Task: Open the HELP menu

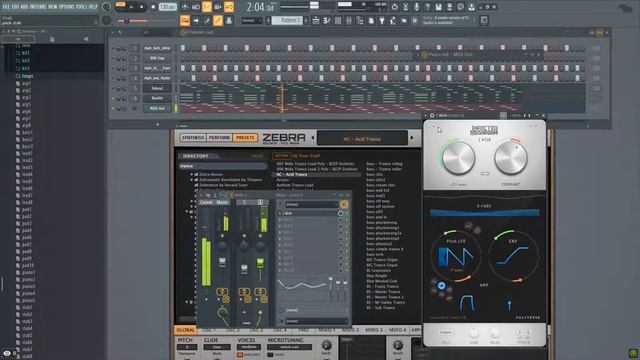Action: (x=93, y=7)
